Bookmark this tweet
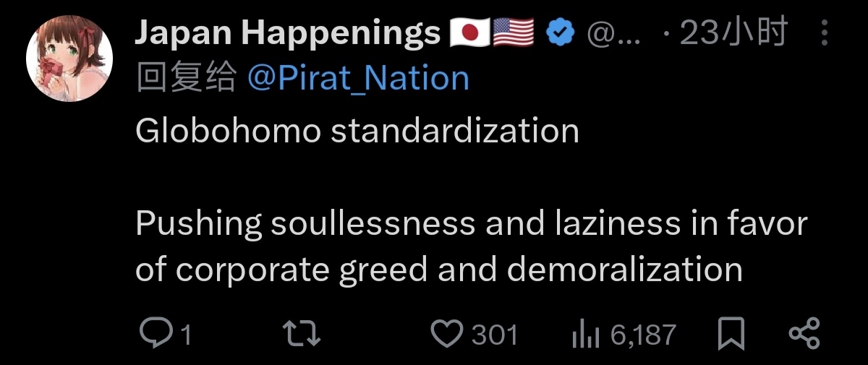The height and width of the screenshot is (365, 868). [731, 334]
